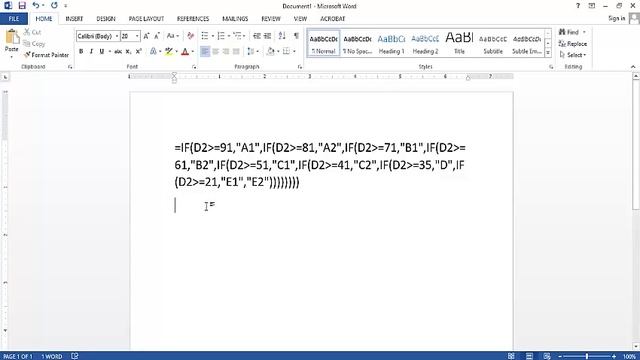Click the yellow text highlight color

coord(168,51)
